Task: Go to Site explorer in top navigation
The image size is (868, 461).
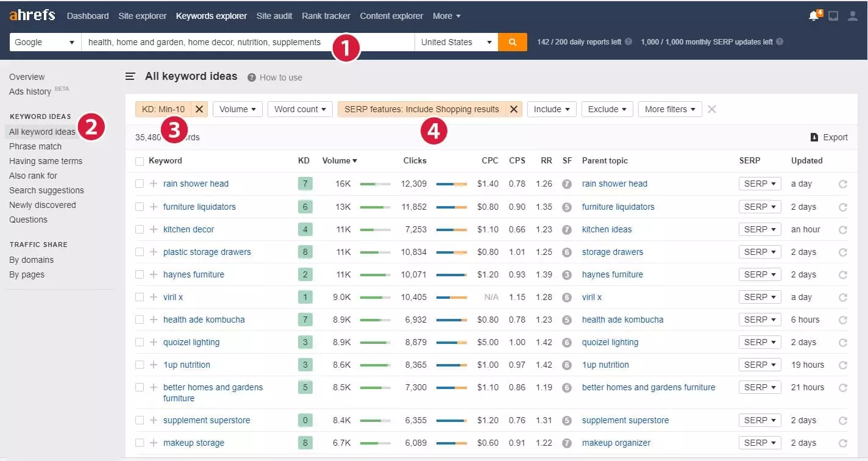Action: (x=142, y=16)
